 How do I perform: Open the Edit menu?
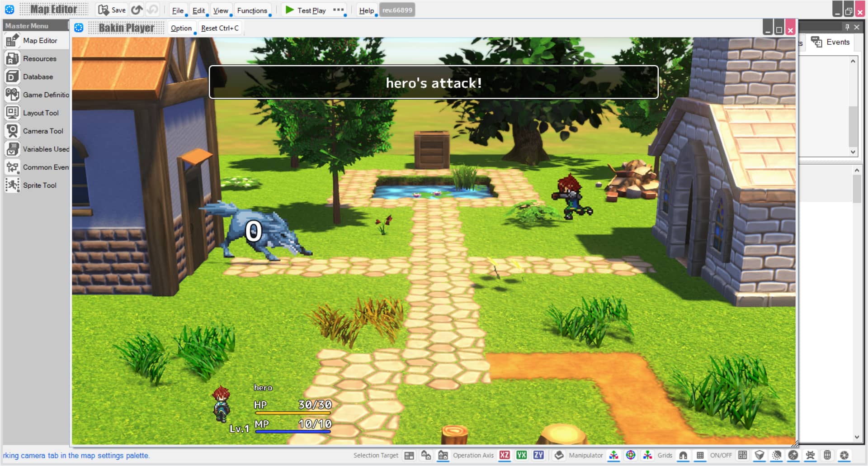click(198, 10)
